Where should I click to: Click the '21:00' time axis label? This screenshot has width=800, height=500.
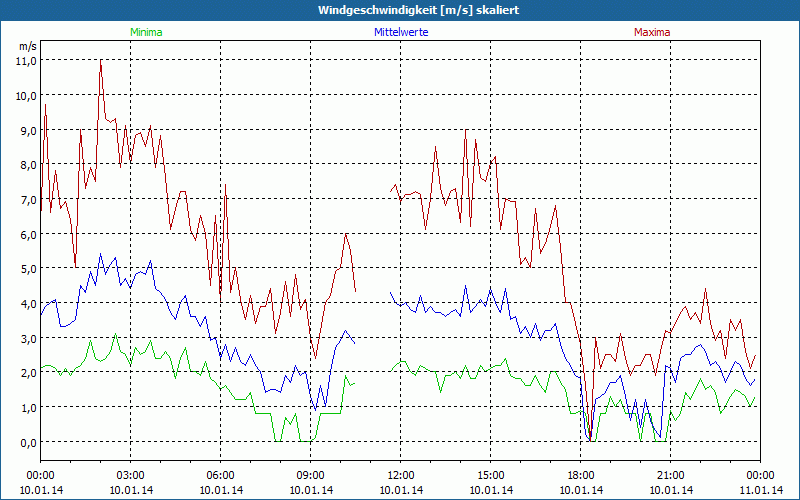pos(670,476)
